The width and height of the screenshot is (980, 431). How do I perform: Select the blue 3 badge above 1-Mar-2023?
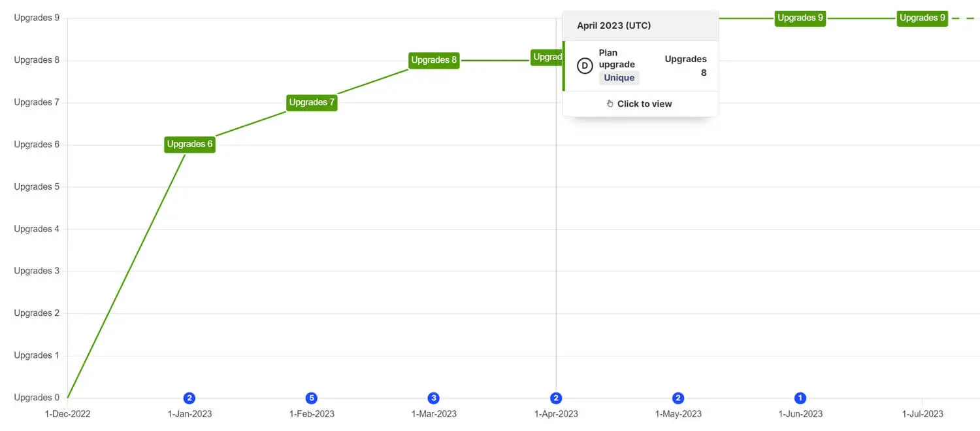(434, 398)
